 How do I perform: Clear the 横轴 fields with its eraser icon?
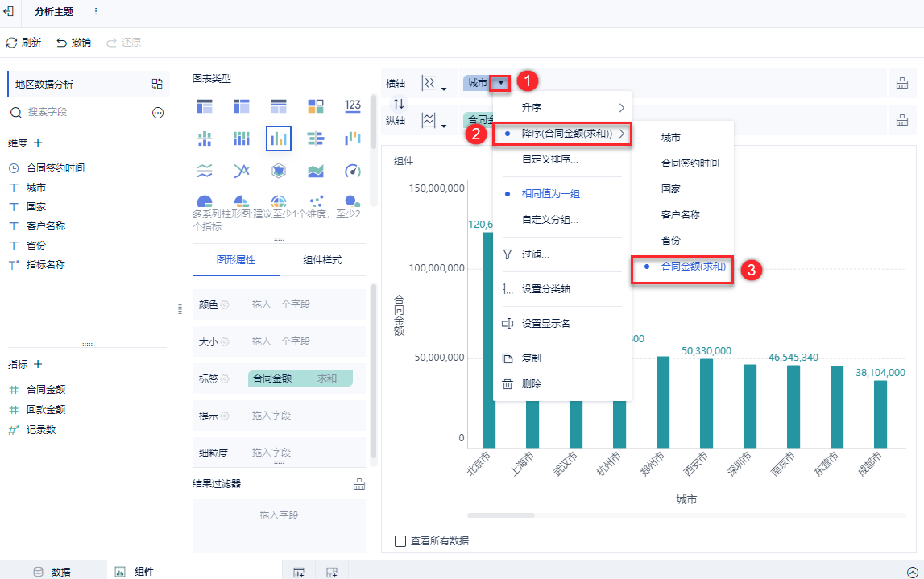[x=901, y=84]
